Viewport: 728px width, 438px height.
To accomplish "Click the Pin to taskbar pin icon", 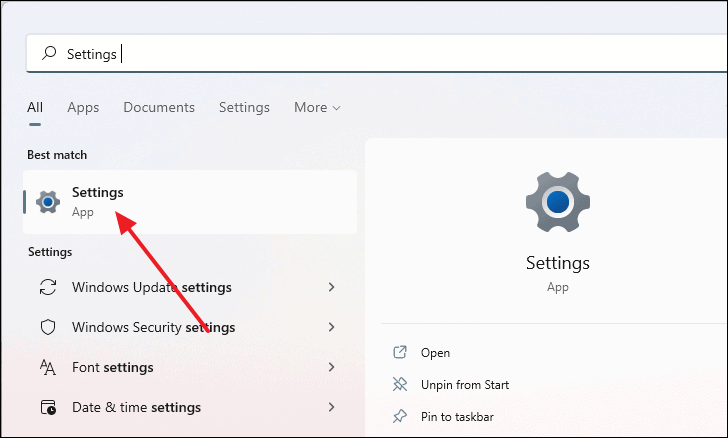I will (400, 416).
